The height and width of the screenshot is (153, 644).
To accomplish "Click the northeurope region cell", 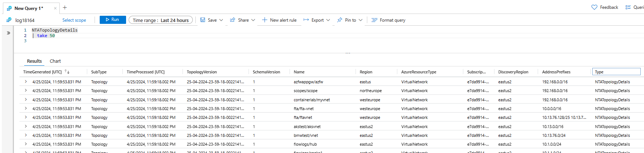I will (371, 91).
